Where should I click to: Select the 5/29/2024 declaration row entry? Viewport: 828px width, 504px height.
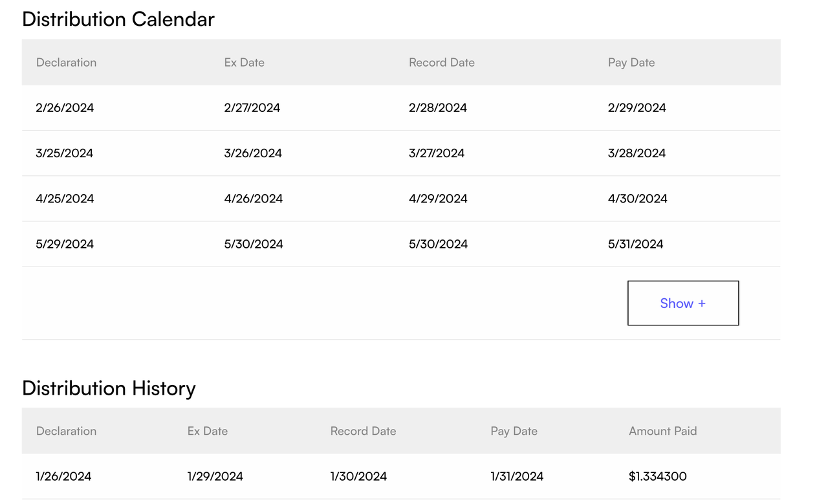tap(65, 244)
